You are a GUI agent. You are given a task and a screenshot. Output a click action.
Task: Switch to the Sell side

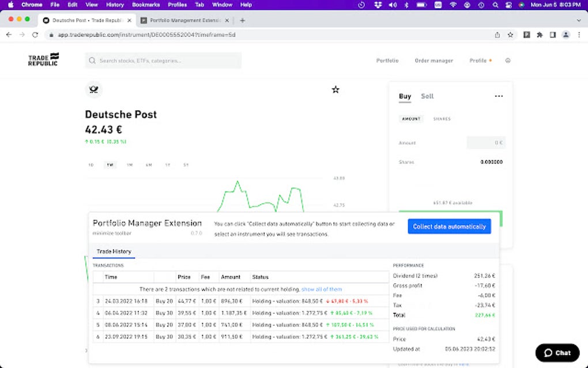coord(427,96)
